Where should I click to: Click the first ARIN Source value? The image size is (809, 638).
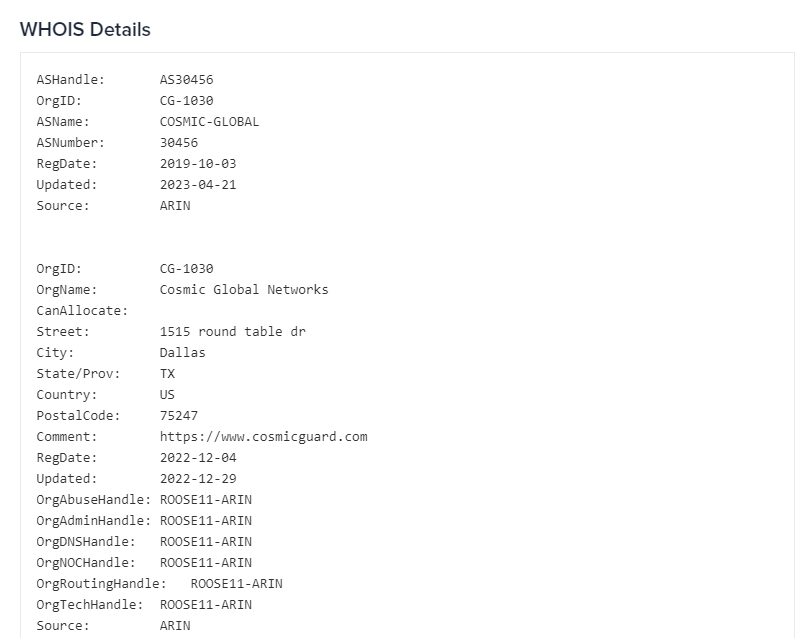(x=175, y=206)
